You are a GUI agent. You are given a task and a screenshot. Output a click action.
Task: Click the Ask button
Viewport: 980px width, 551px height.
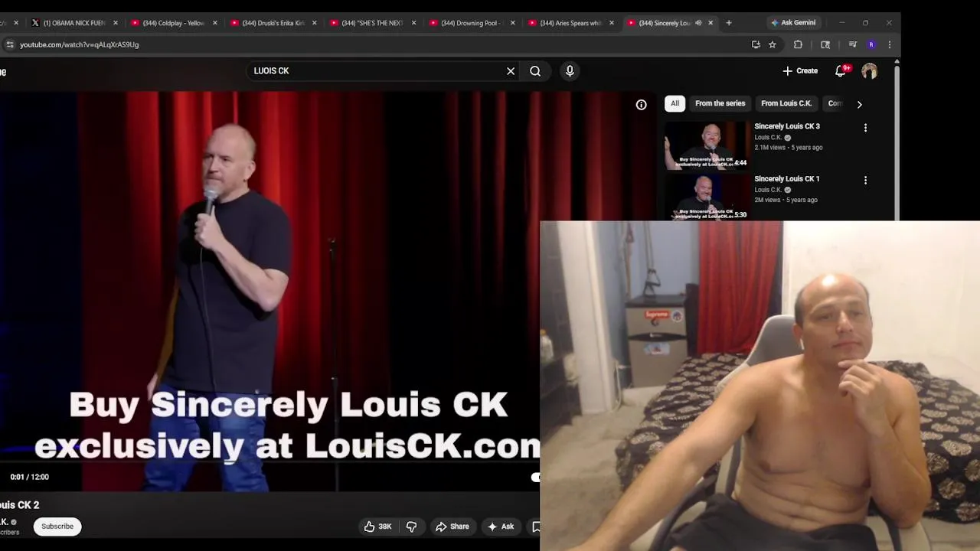(x=500, y=527)
